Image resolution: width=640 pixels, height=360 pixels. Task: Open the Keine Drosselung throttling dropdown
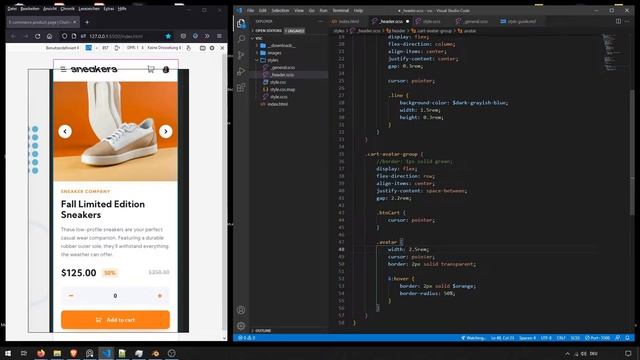pos(164,48)
